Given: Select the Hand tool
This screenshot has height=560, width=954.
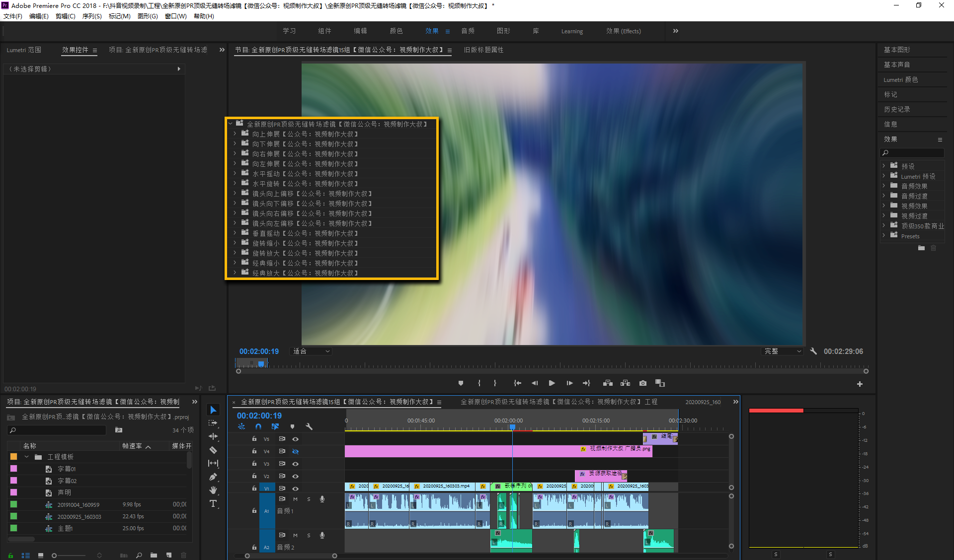Looking at the screenshot, I should pyautogui.click(x=213, y=490).
